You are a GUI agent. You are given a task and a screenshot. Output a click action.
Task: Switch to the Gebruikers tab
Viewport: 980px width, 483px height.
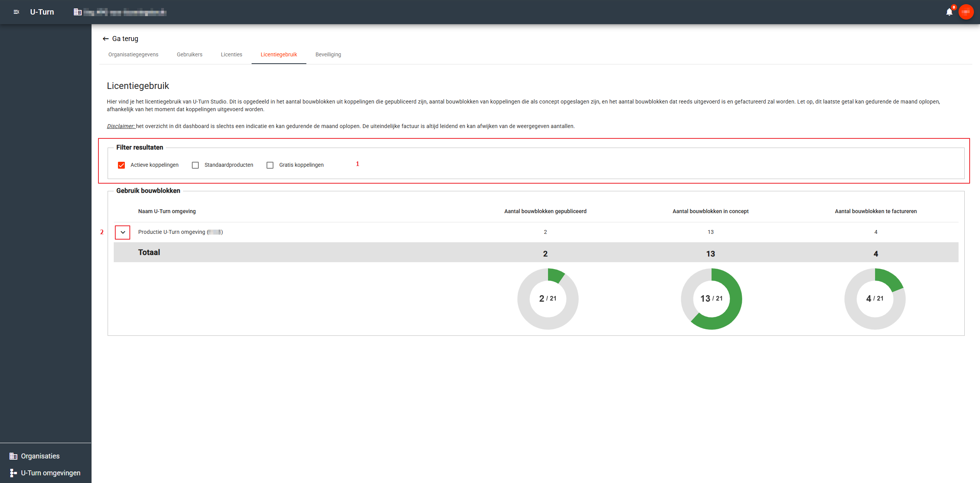(190, 54)
